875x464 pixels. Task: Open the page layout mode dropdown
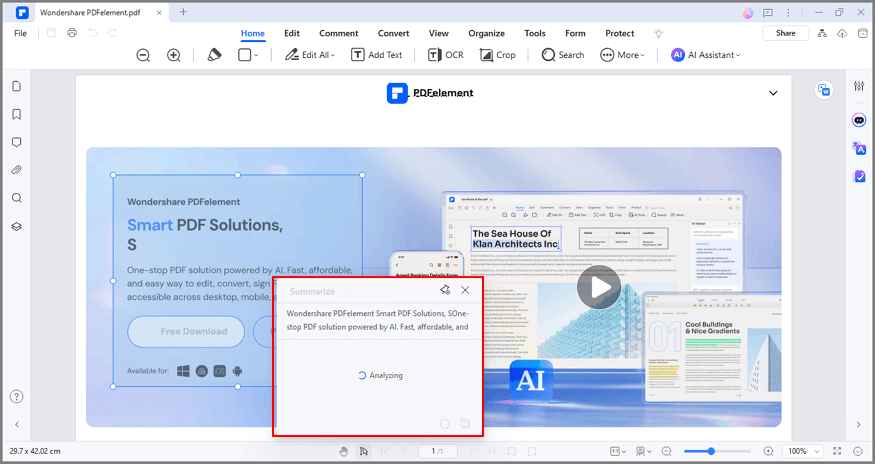tap(643, 451)
